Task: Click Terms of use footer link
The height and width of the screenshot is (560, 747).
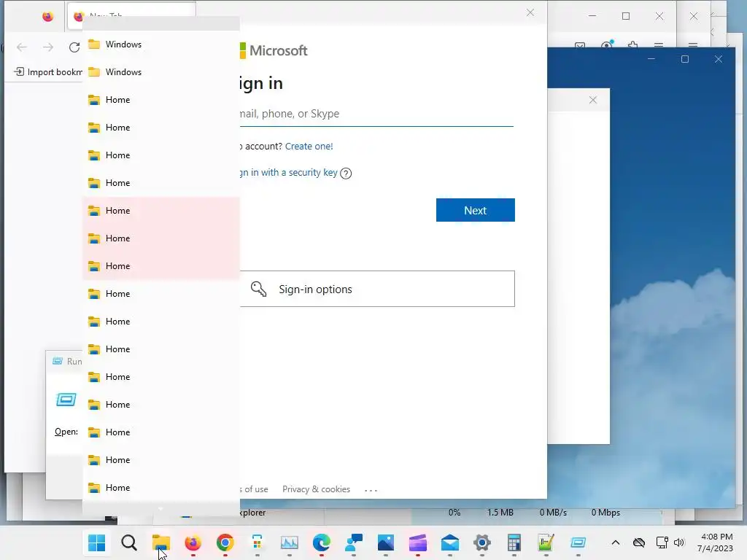Action: click(x=254, y=489)
